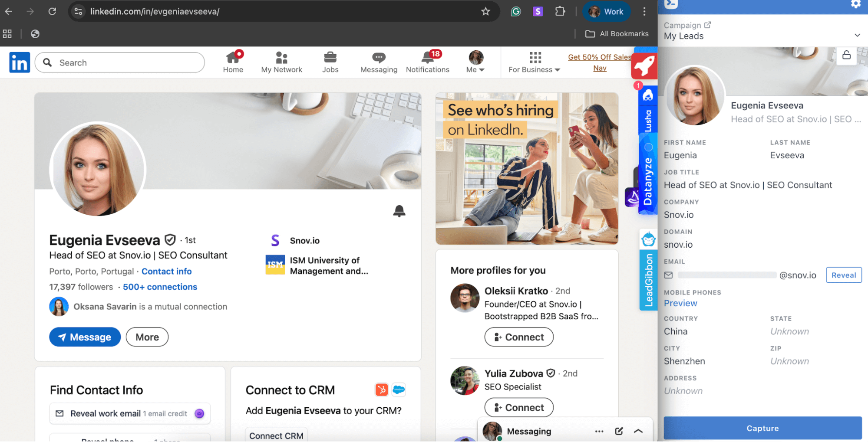Bookmark this page with the star icon
868x442 pixels.
[x=485, y=12]
